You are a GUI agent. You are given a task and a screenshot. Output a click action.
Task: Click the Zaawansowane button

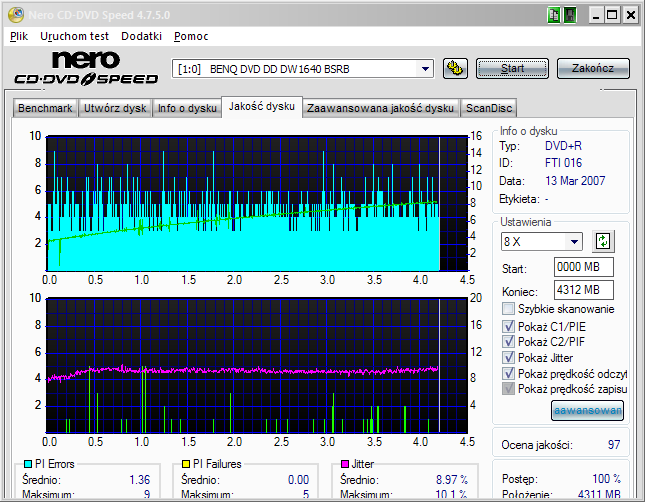pyautogui.click(x=587, y=410)
